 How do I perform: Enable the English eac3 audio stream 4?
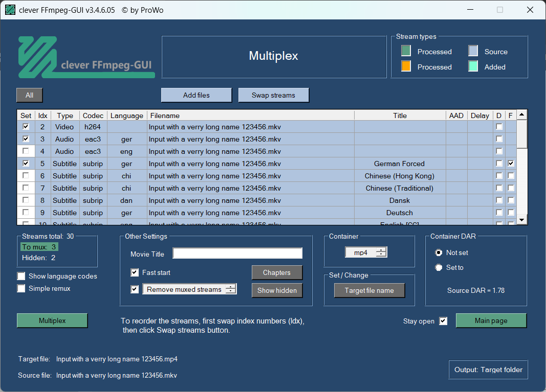26,151
